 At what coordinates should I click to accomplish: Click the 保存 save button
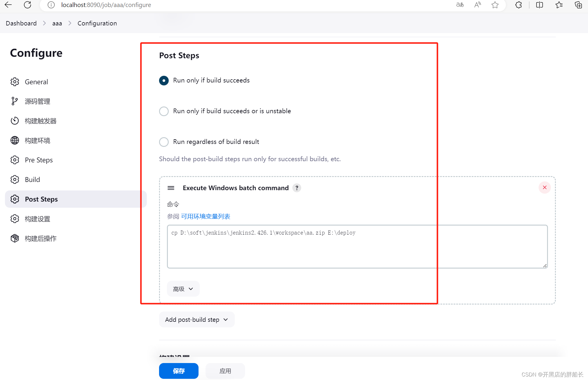tap(179, 371)
